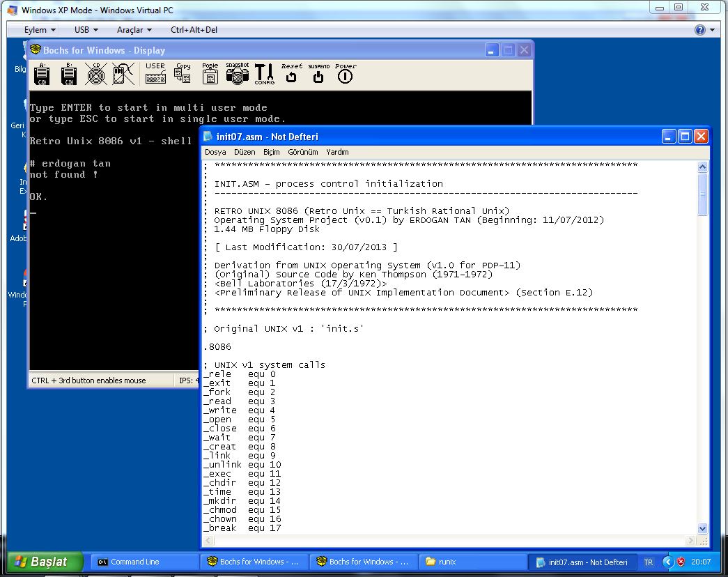Click 'Last Modification: 30/07/2013' line
728x577 pixels.
click(307, 247)
